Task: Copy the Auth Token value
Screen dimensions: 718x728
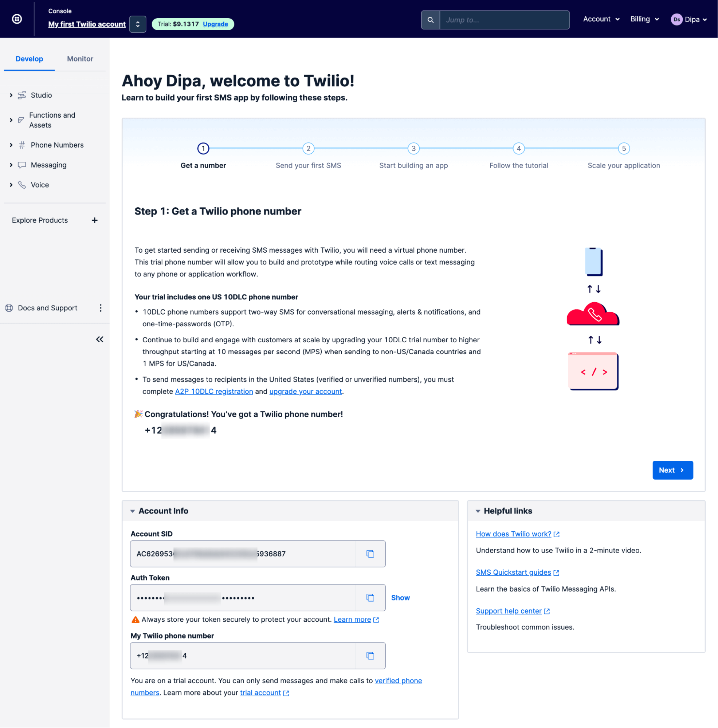Action: tap(370, 598)
